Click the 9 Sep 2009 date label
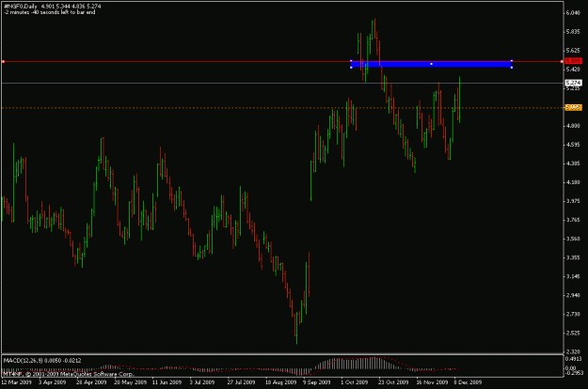This screenshot has width=588, height=389. [317, 382]
